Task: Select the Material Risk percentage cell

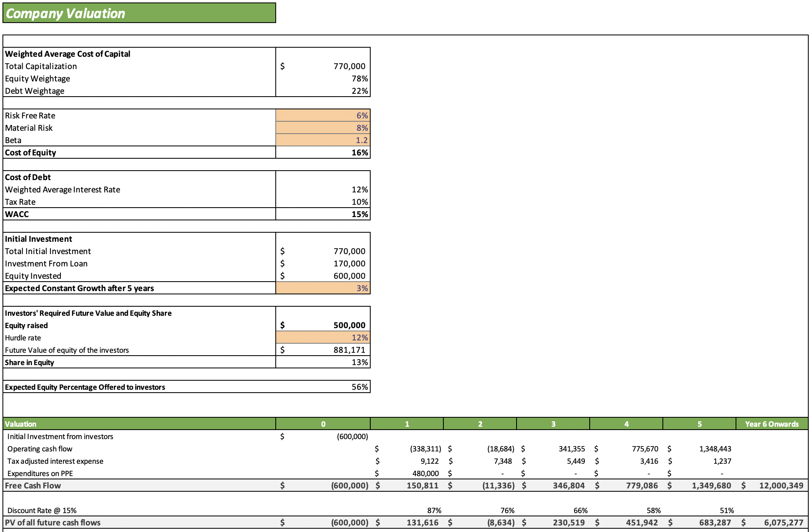Action: (323, 128)
